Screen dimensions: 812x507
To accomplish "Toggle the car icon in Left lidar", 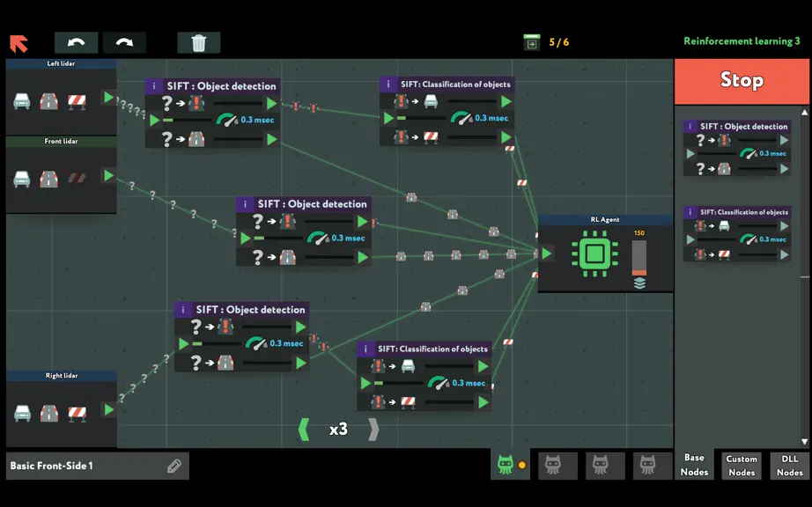I will pos(22,101).
